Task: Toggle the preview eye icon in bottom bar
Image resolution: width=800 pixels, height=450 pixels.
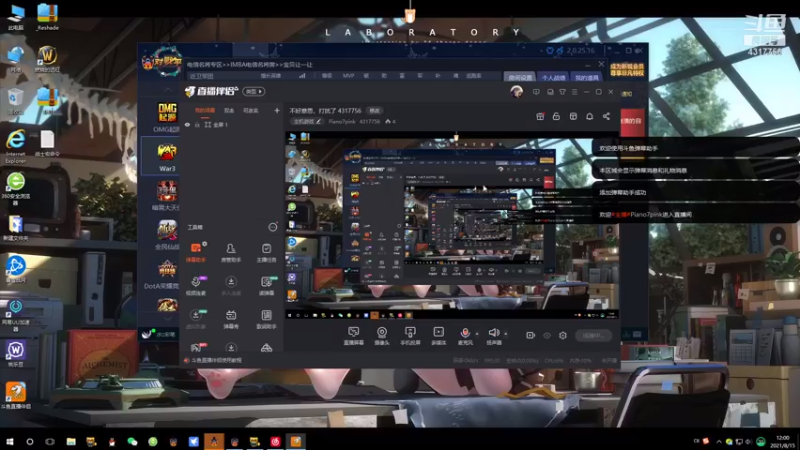Action: point(546,335)
